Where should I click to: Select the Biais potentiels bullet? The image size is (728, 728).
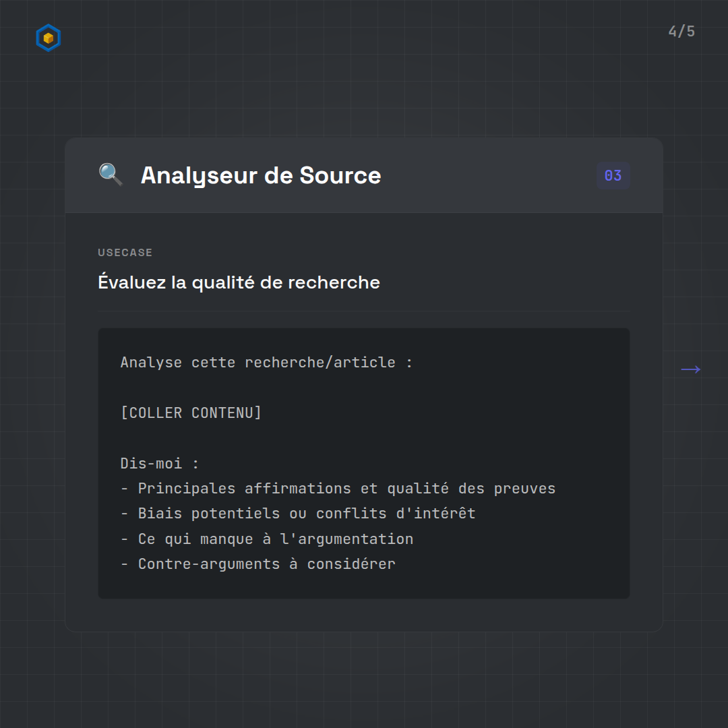click(x=298, y=514)
